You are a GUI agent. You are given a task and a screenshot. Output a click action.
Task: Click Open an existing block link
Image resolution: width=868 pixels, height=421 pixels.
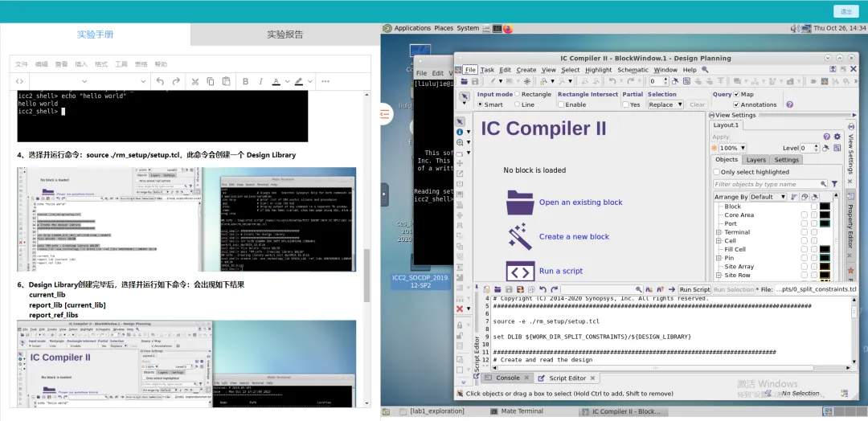[581, 202]
